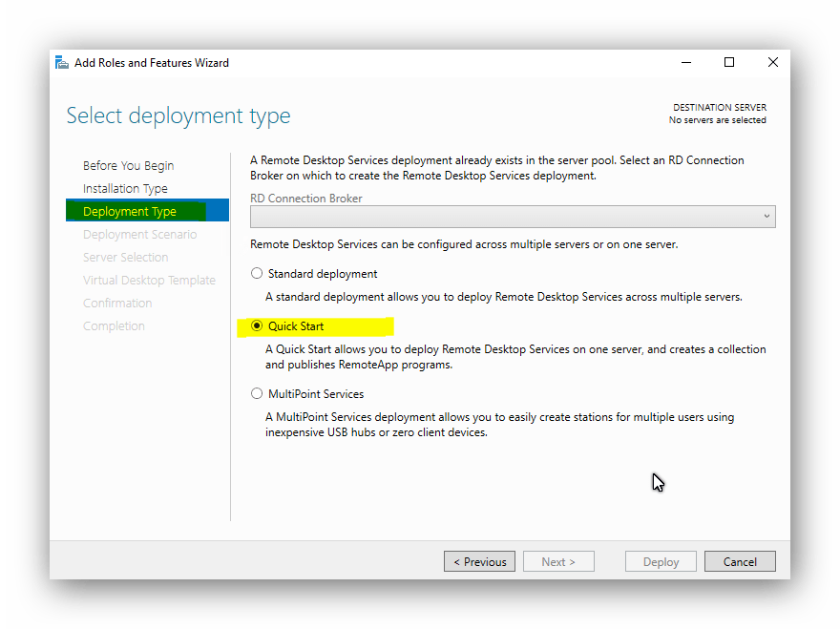This screenshot has height=629, width=840.
Task: Minimize the wizard window
Action: click(686, 63)
